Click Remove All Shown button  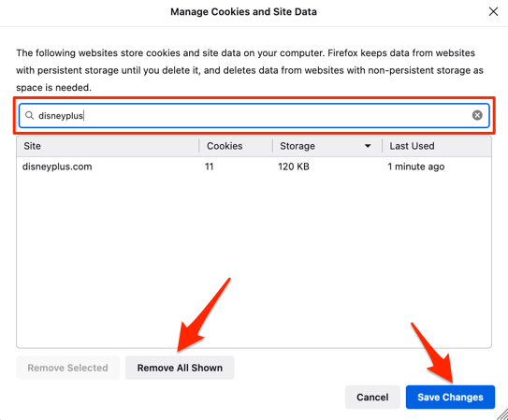tap(180, 368)
